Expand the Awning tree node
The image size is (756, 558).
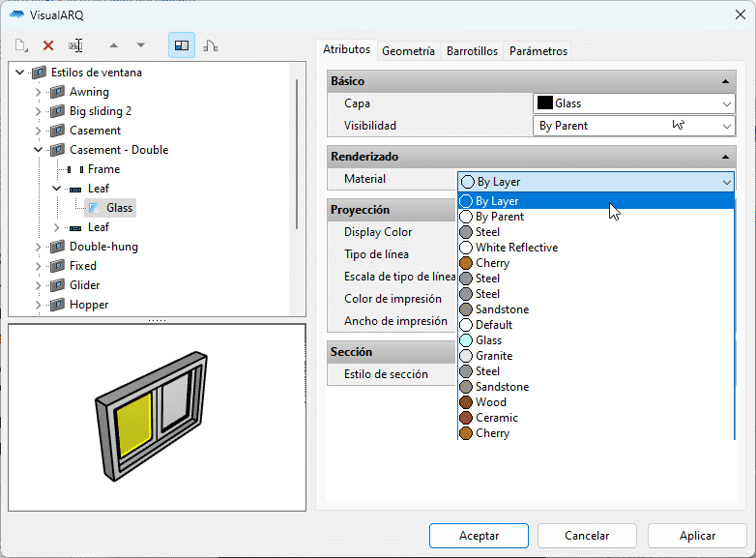38,92
